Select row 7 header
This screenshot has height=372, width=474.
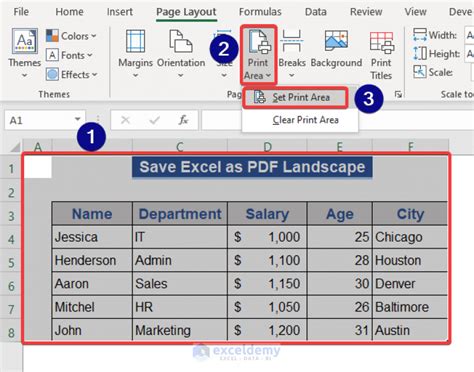click(x=11, y=309)
